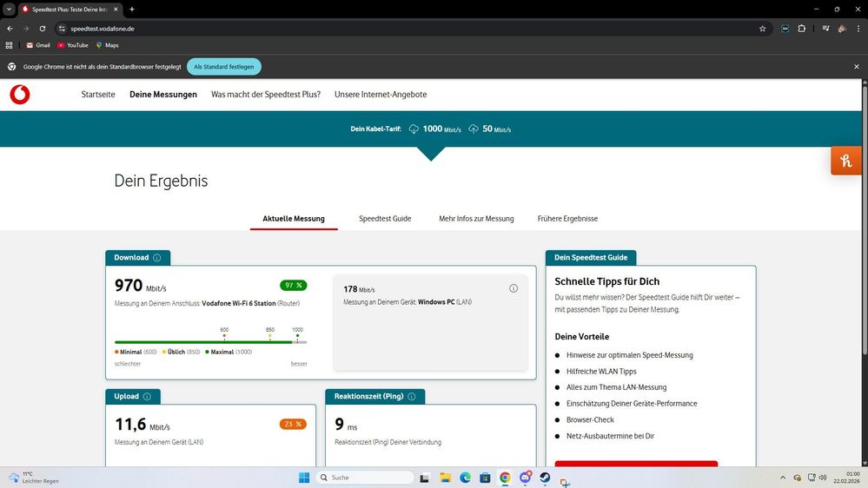Reload the page
Screen dimensions: 868x488
tap(43, 29)
